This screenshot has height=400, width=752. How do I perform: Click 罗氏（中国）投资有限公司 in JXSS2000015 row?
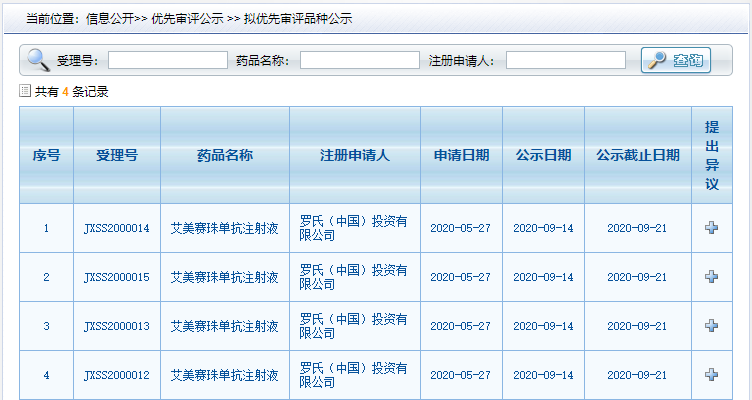353,277
